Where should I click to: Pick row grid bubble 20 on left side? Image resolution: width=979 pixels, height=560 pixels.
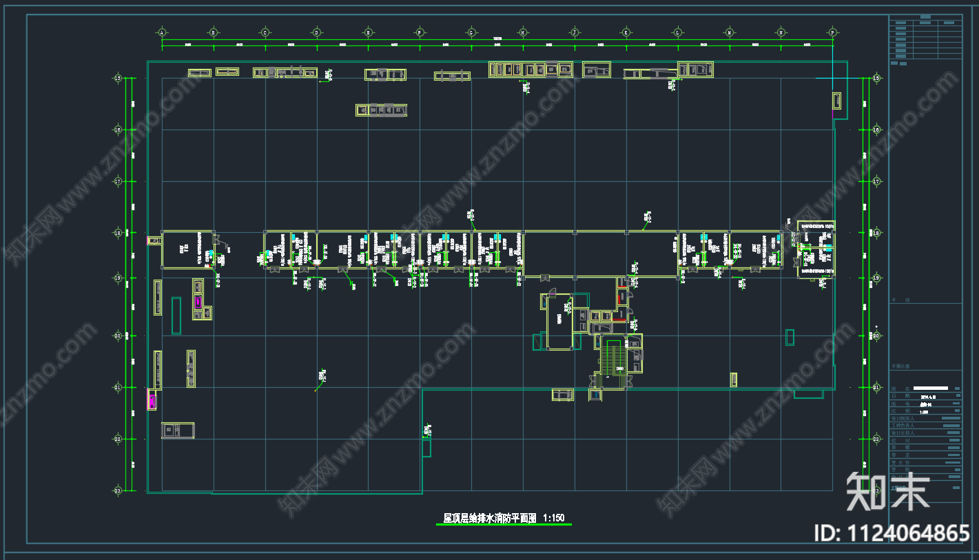(x=117, y=335)
